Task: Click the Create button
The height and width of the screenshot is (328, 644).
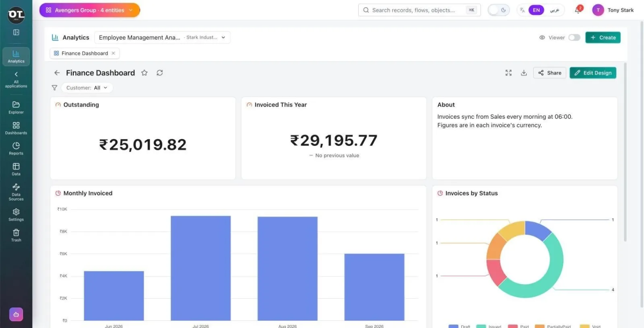Action: [x=603, y=37]
